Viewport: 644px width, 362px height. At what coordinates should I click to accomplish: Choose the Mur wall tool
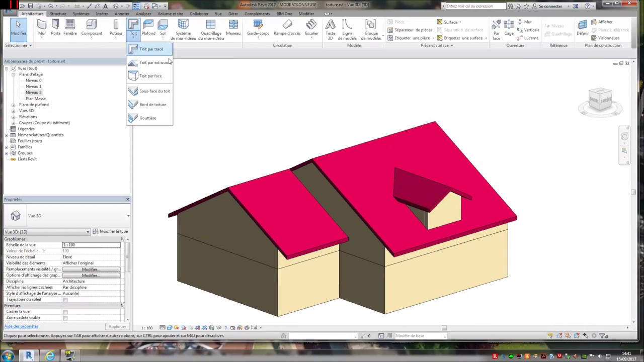(42, 28)
